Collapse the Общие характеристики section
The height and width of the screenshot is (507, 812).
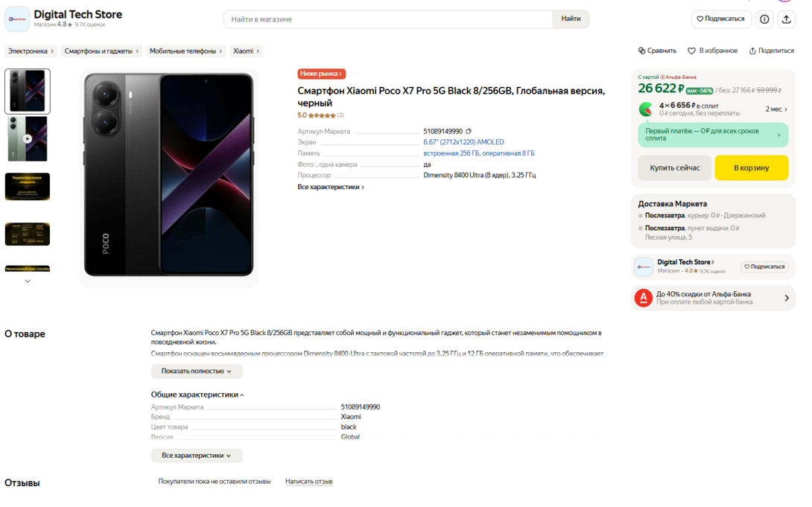(198, 395)
